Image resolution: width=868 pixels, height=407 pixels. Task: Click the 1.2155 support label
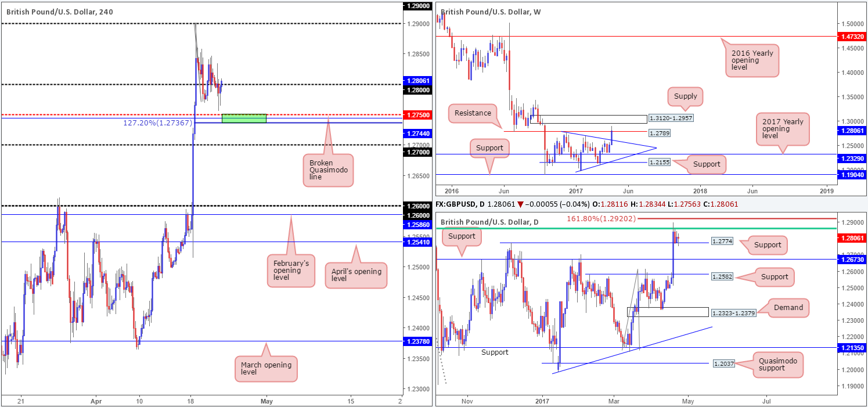(659, 163)
